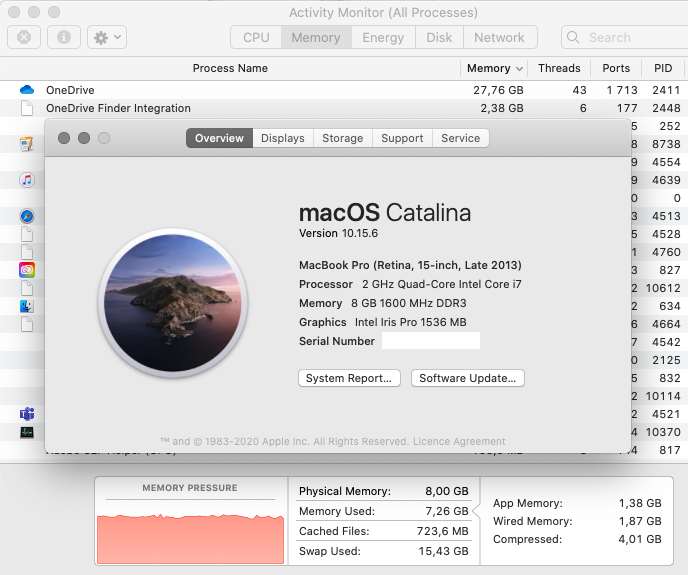Open the Support tab in About This Mac
Screen dimensions: 688x575
402,138
